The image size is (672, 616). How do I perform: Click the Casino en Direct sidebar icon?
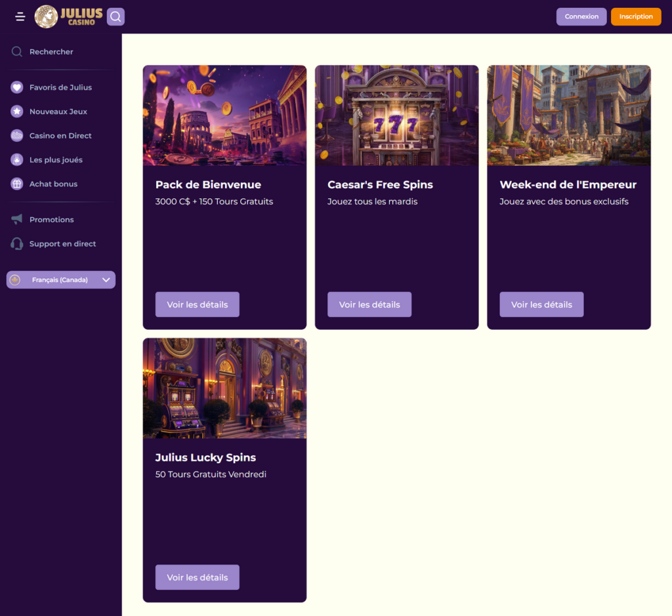(17, 136)
